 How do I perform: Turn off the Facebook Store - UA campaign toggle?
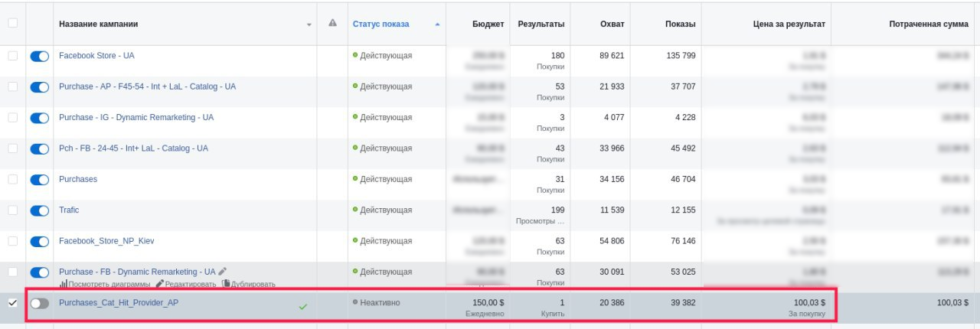click(39, 57)
